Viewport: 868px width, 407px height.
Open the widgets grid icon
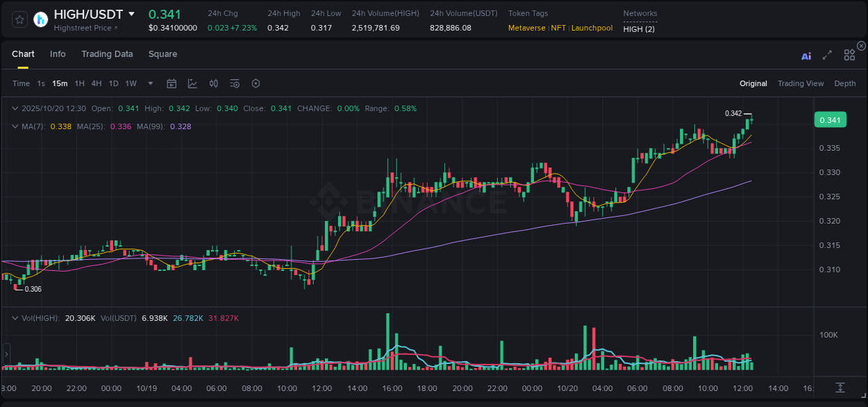pyautogui.click(x=849, y=56)
